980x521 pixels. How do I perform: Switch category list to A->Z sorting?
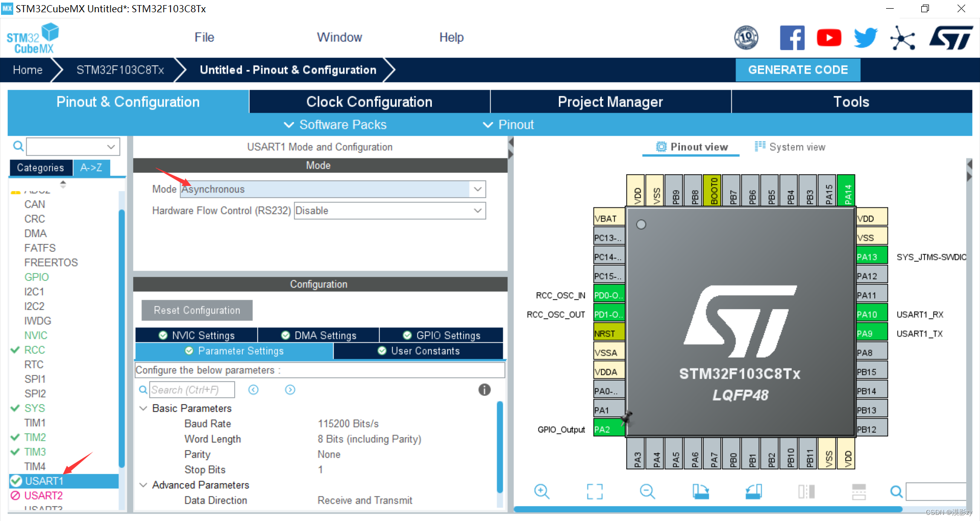coord(91,168)
